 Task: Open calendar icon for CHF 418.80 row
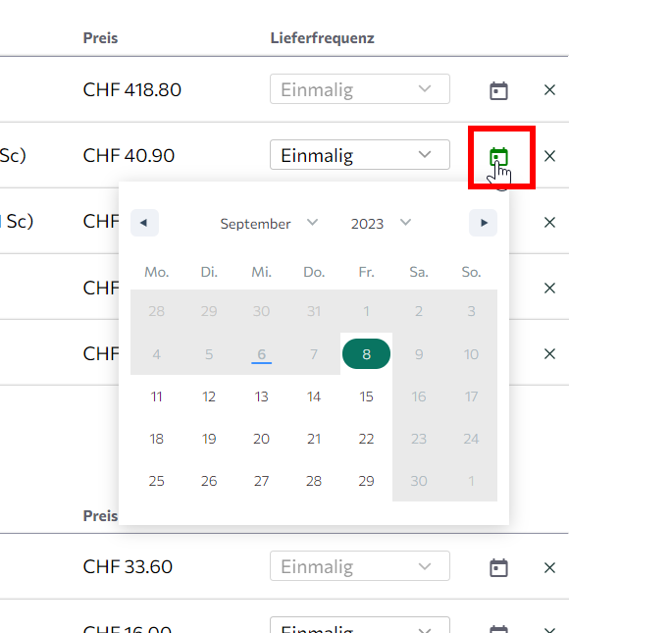click(499, 90)
